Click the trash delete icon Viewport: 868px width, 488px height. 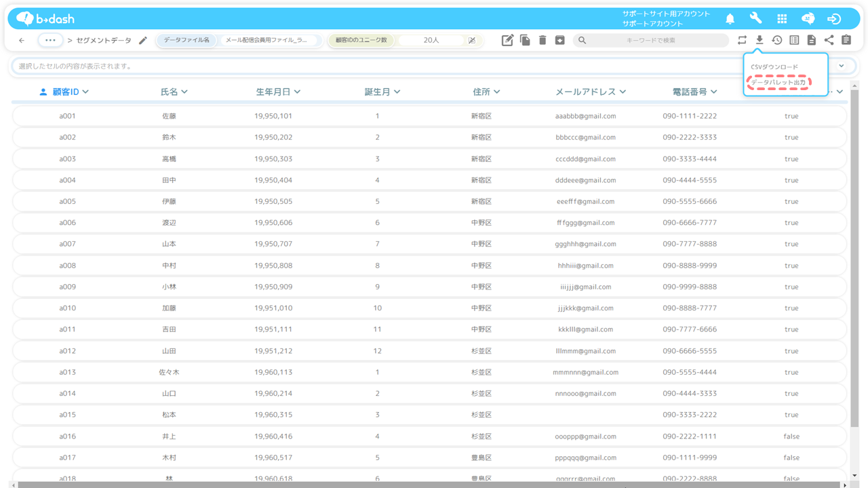(x=542, y=41)
